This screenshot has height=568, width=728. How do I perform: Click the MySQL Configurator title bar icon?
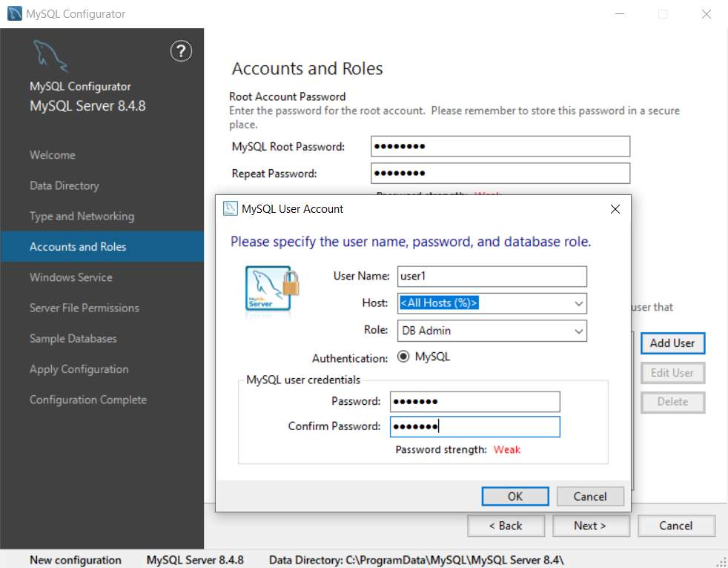(x=14, y=13)
